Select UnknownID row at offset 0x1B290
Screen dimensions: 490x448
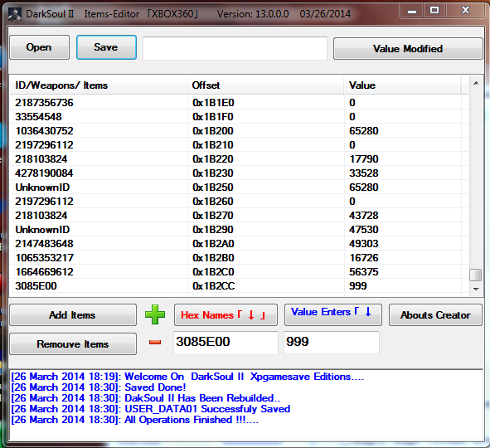pos(239,230)
